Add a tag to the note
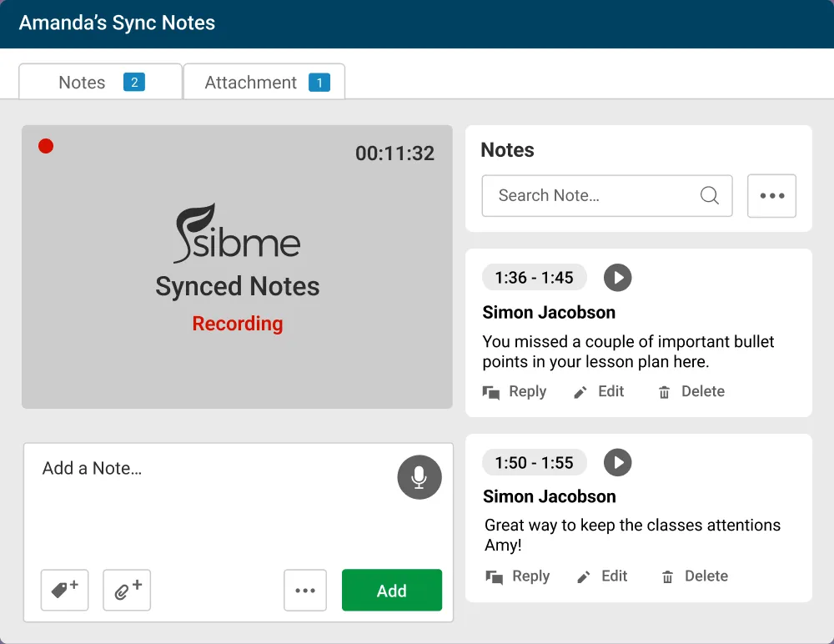 tap(65, 591)
